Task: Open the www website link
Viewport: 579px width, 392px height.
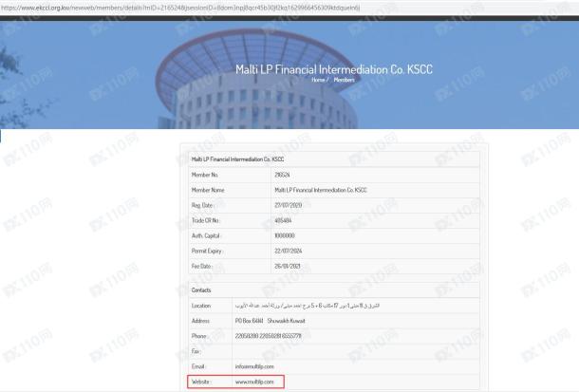Action: point(254,382)
